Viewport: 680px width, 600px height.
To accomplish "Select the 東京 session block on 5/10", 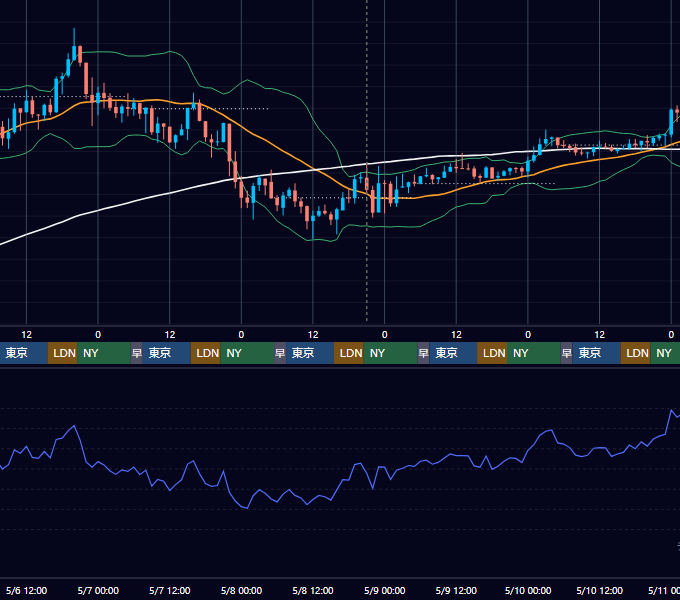I will click(x=596, y=353).
